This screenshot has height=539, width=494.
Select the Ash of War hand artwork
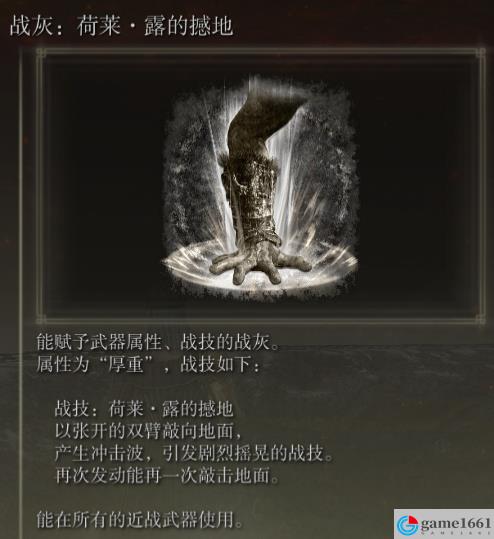point(260,189)
